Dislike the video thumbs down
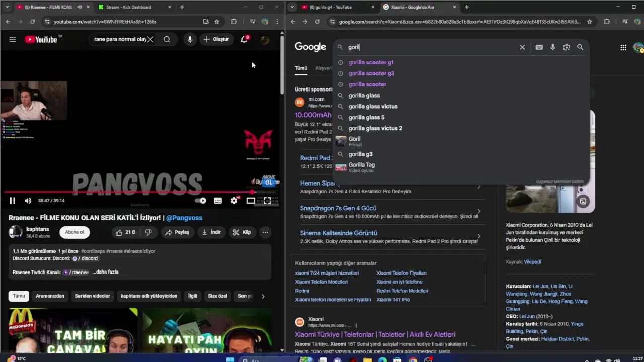The image size is (644, 362). 148,232
